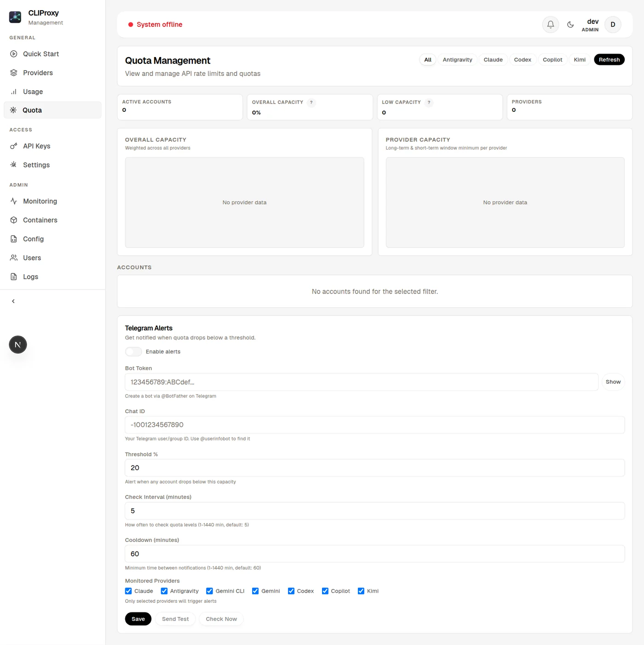Toggle Enable alerts switch
Image resolution: width=644 pixels, height=645 pixels.
coord(133,351)
